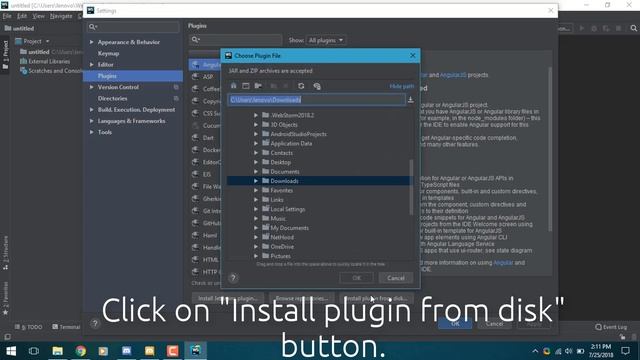Go to the Home directory in file chooser
640x360 pixels.
pyautogui.click(x=233, y=86)
